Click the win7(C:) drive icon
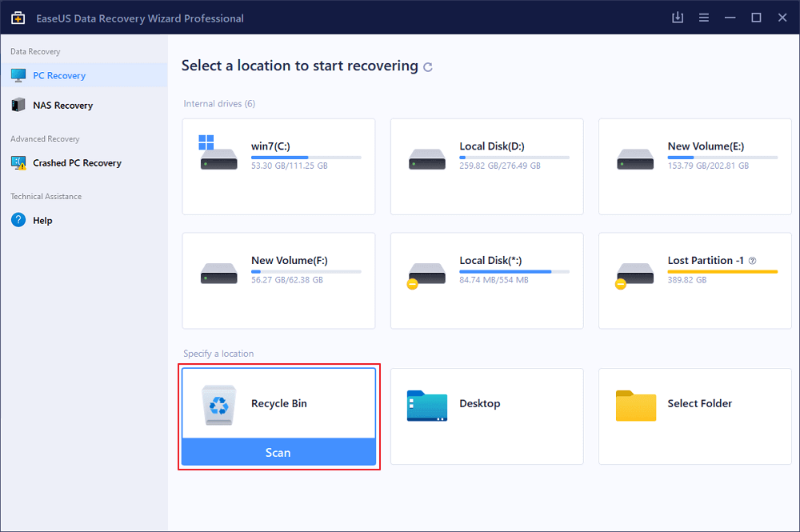Screen dimensions: 800x532 click(x=218, y=154)
